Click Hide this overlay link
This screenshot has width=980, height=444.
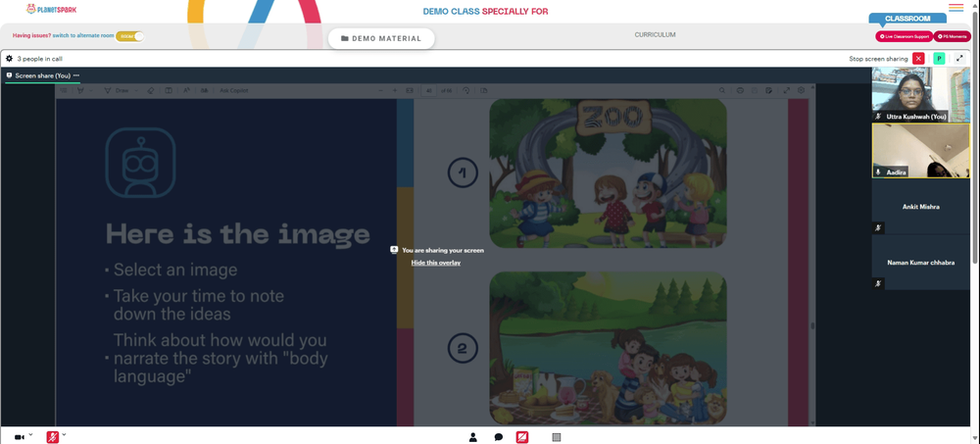[x=436, y=263]
